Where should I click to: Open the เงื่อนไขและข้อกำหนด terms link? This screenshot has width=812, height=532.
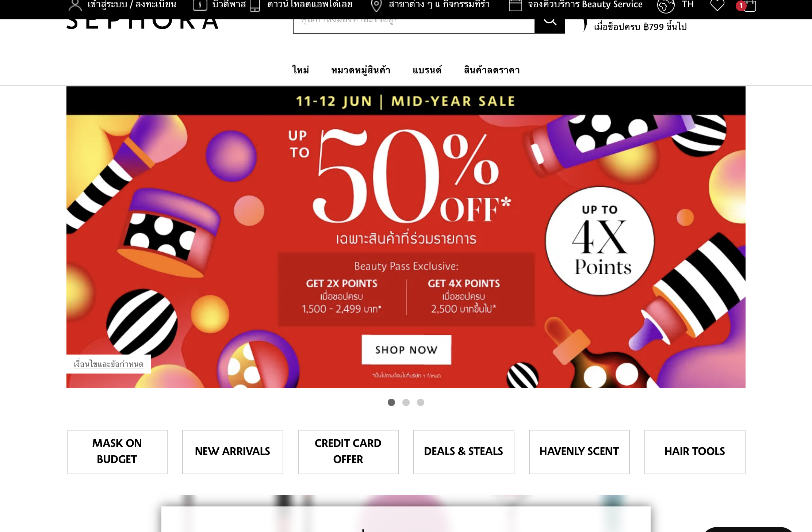[x=109, y=364]
